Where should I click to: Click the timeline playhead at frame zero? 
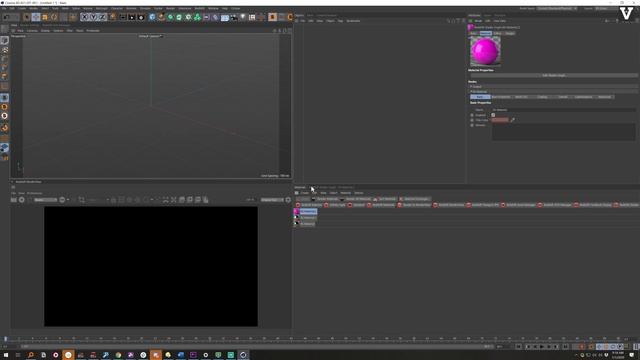click(x=6, y=339)
